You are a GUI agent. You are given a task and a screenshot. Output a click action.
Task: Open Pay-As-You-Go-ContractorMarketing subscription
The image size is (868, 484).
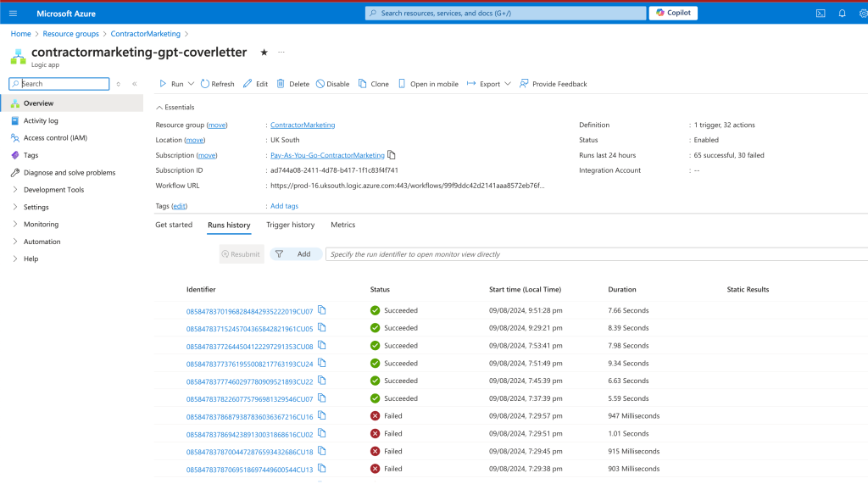click(x=327, y=156)
